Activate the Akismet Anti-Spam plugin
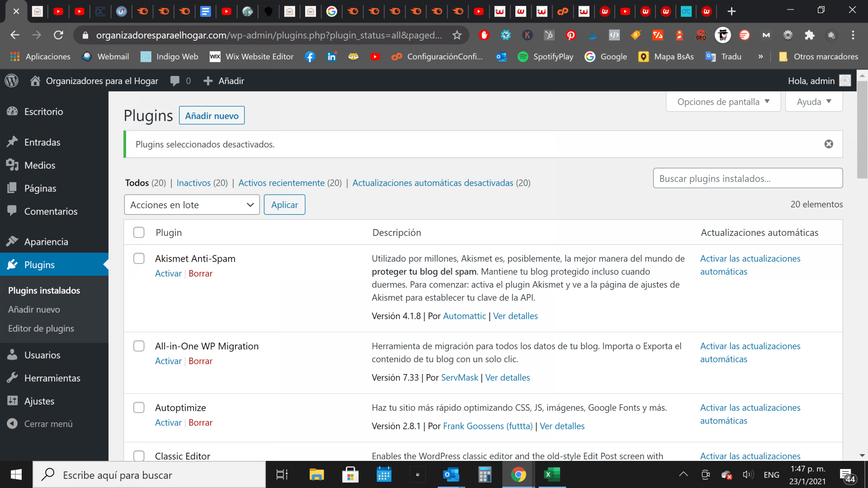 [x=168, y=274]
